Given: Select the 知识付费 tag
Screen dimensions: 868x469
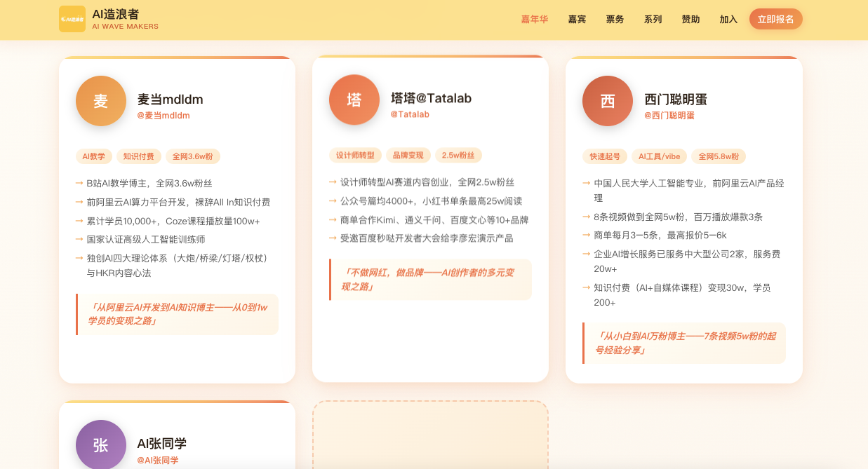Looking at the screenshot, I should (139, 156).
